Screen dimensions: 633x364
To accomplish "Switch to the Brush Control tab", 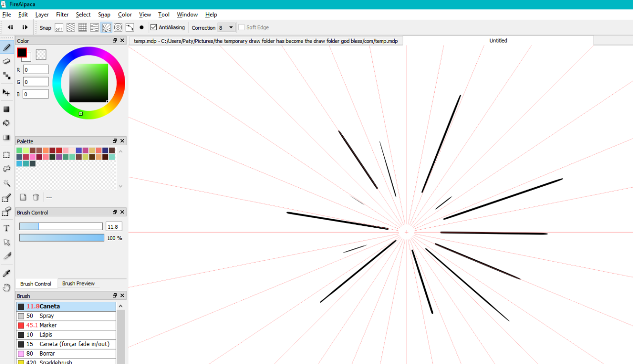I will pos(36,284).
